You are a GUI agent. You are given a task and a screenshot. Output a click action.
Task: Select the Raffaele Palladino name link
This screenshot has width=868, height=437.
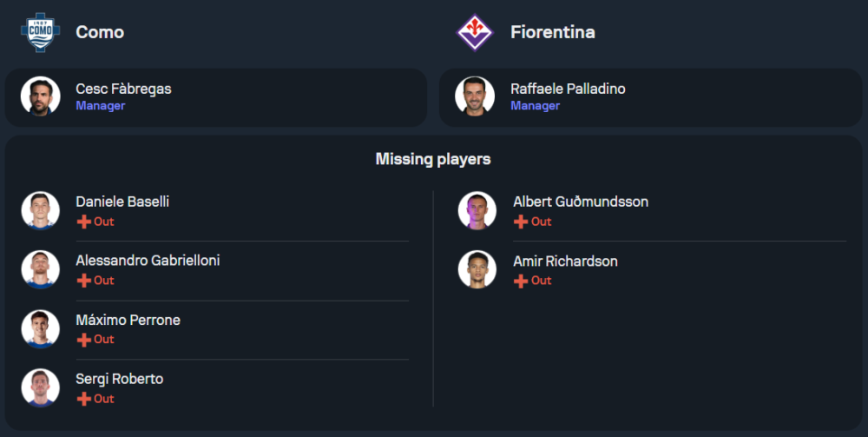pos(568,89)
